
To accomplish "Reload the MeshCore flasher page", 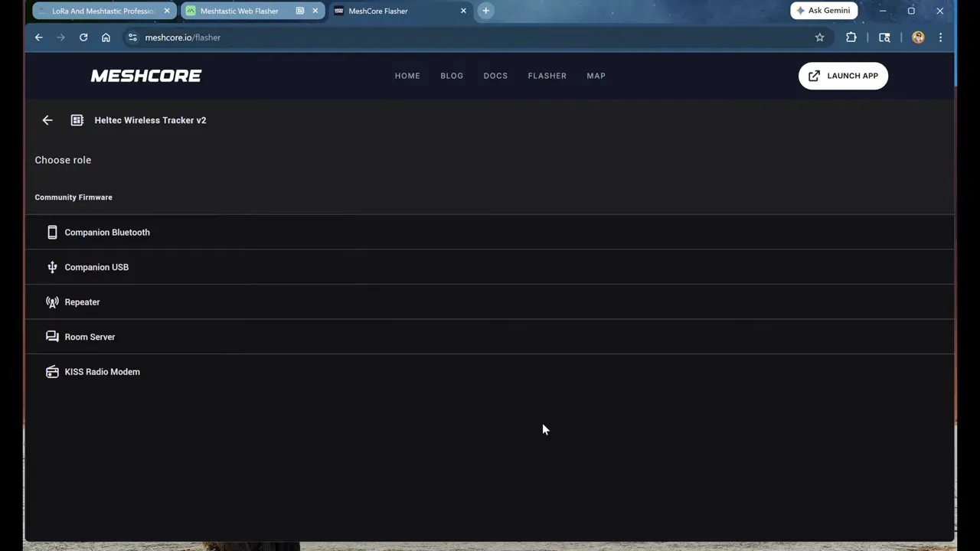I will tap(83, 37).
